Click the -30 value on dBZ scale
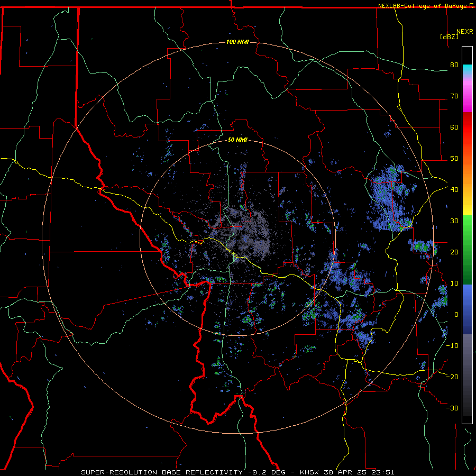The height and width of the screenshot is (476, 476). (452, 409)
